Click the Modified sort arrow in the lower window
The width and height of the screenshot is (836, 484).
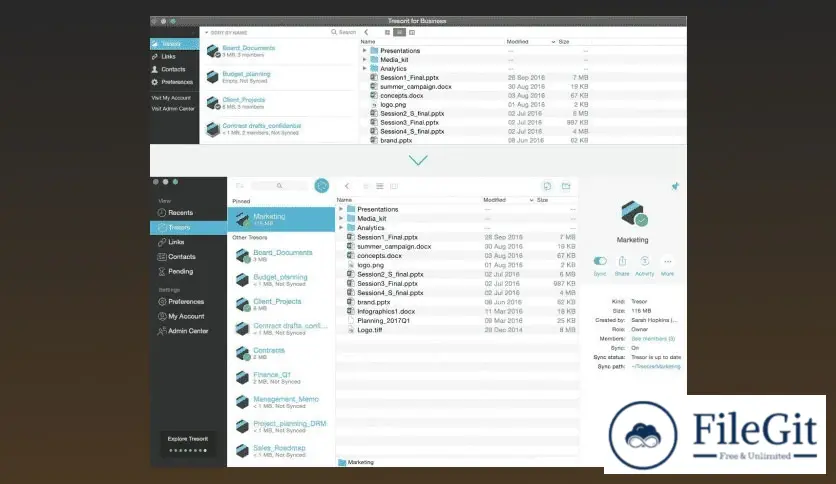tap(531, 200)
